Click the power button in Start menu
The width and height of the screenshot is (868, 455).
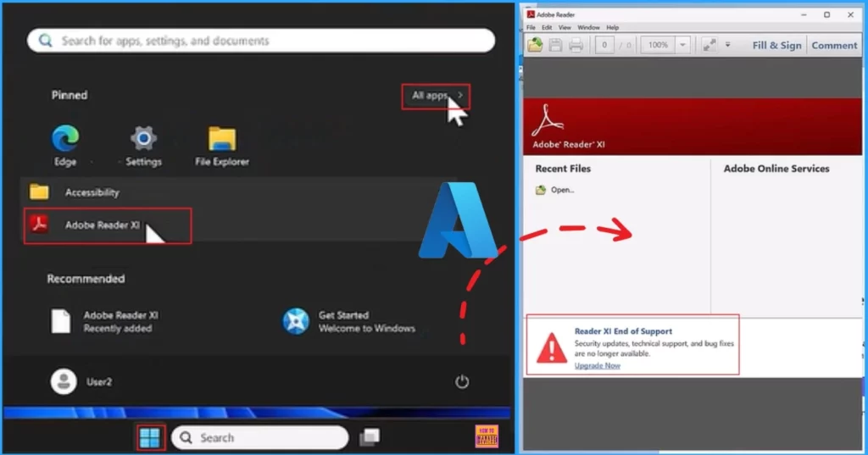click(x=462, y=381)
